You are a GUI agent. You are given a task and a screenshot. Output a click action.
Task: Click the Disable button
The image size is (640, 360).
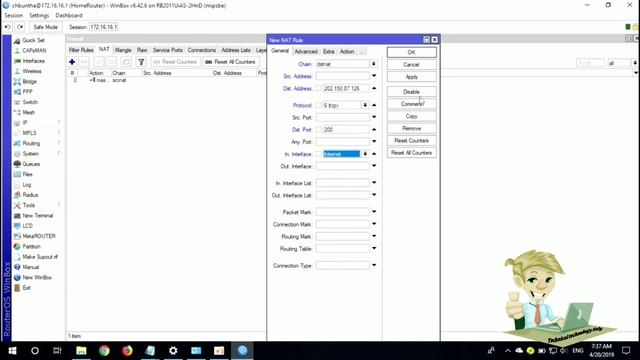pyautogui.click(x=411, y=92)
